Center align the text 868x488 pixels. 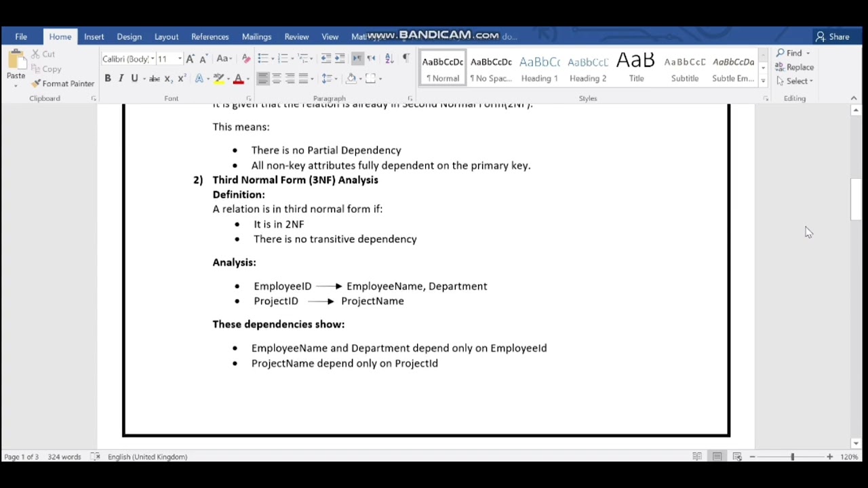point(277,79)
